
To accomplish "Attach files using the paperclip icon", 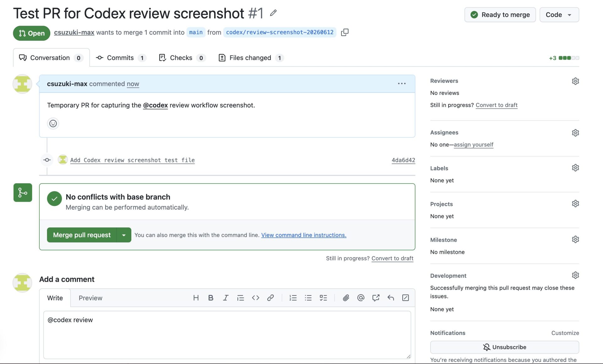I will coord(346,298).
